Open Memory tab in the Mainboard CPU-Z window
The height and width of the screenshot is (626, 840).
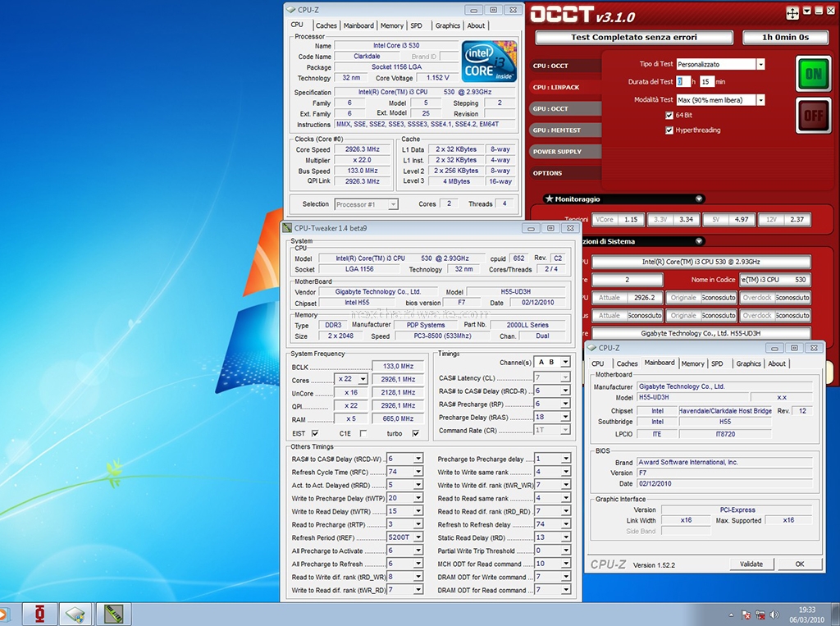692,364
